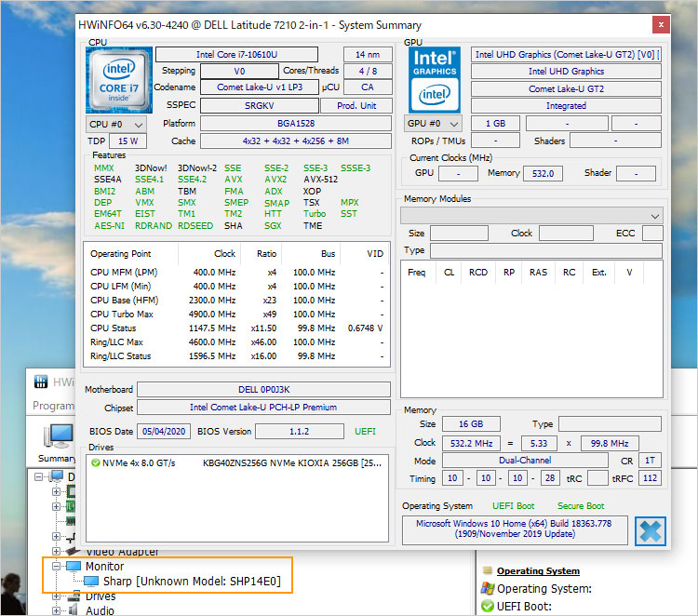This screenshot has height=616, width=698.
Task: Select the Ring/LLC Status row
Action: 236,356
